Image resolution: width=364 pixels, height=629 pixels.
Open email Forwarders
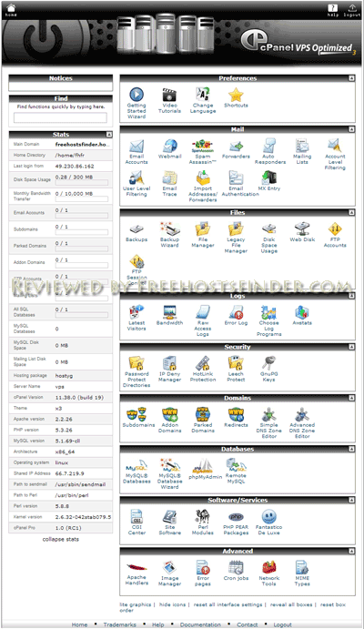pos(236,148)
